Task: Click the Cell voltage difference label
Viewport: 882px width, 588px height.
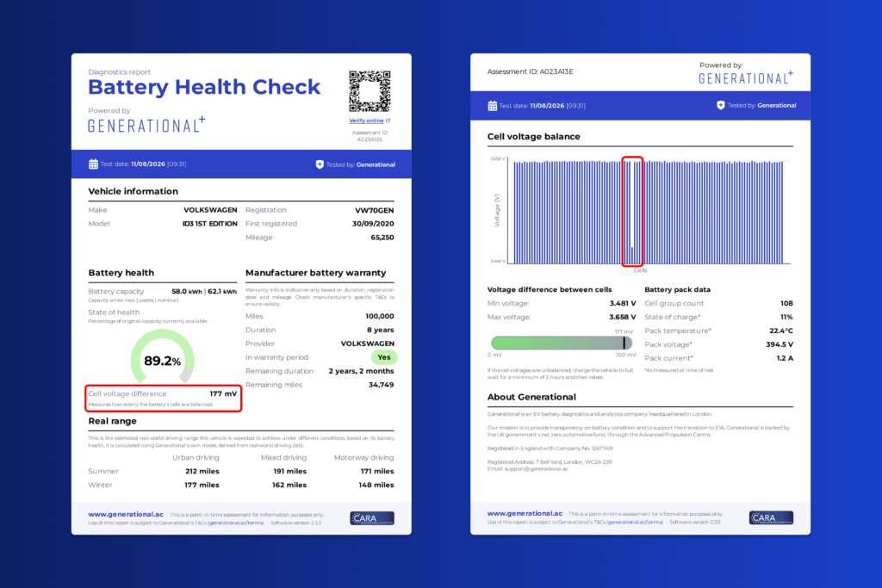Action: [x=127, y=393]
